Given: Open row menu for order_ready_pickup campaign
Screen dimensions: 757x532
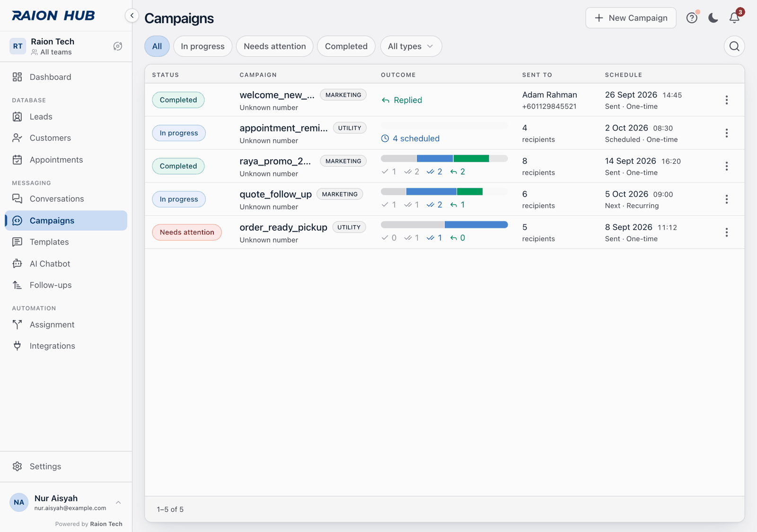Looking at the screenshot, I should click(x=727, y=232).
